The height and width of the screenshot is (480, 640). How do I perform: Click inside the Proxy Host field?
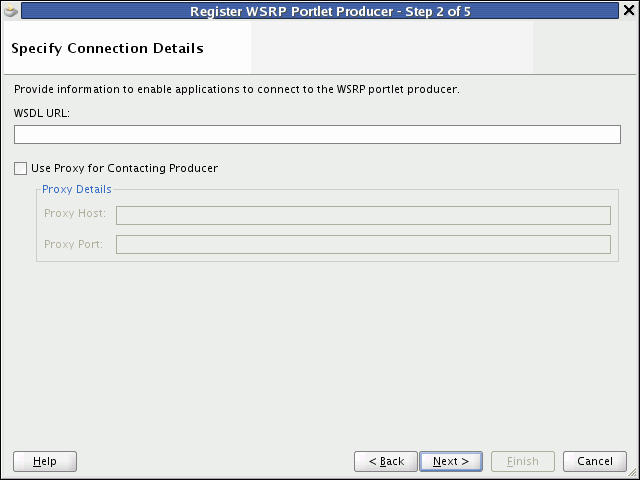pos(363,215)
